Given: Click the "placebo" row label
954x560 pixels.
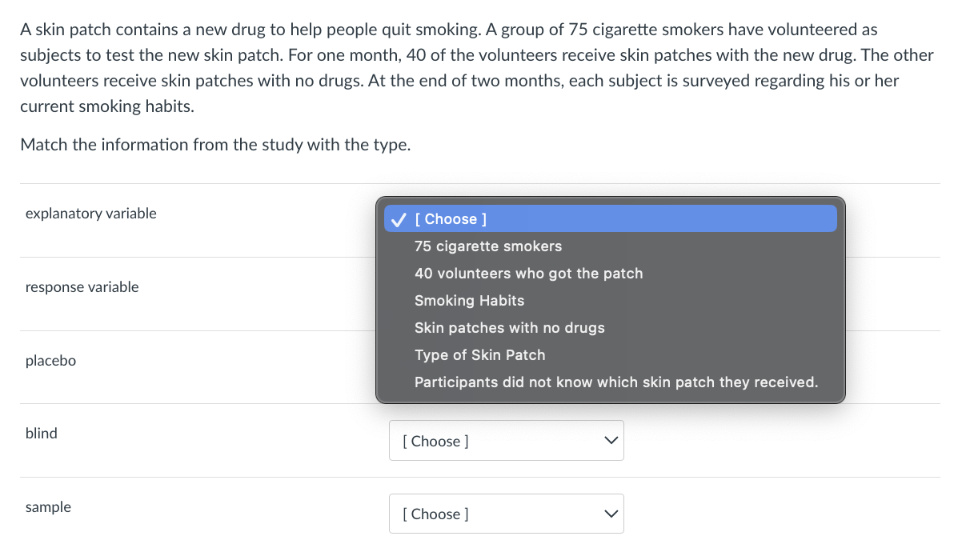Looking at the screenshot, I should [50, 361].
